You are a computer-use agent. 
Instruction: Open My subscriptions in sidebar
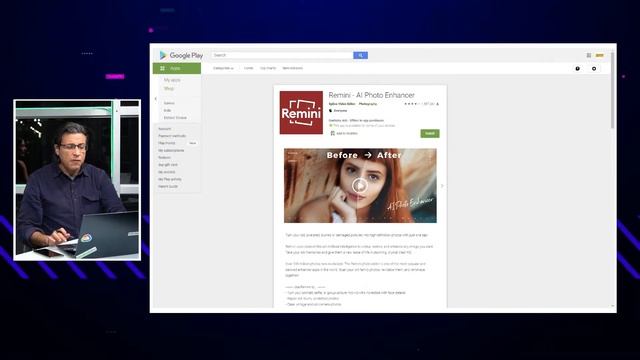click(x=171, y=151)
